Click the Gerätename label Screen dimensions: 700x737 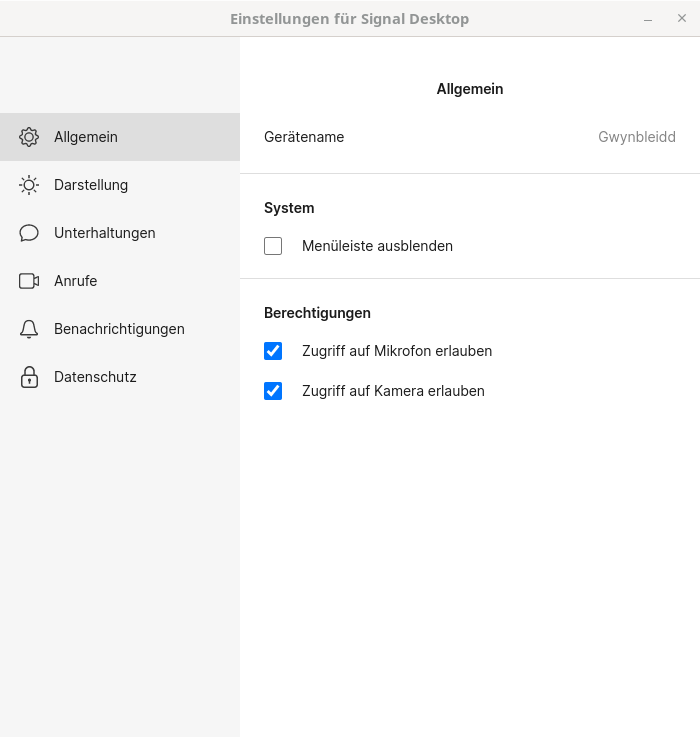304,137
